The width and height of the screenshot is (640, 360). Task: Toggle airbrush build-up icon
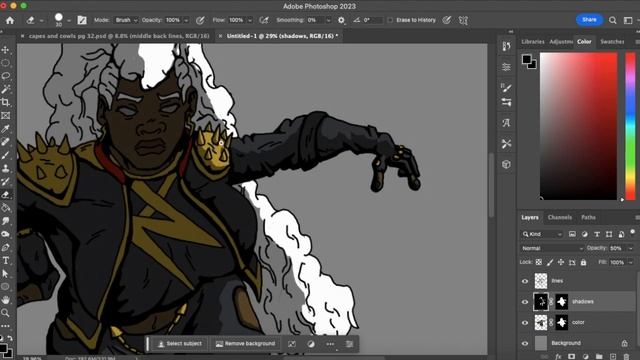pyautogui.click(x=264, y=20)
